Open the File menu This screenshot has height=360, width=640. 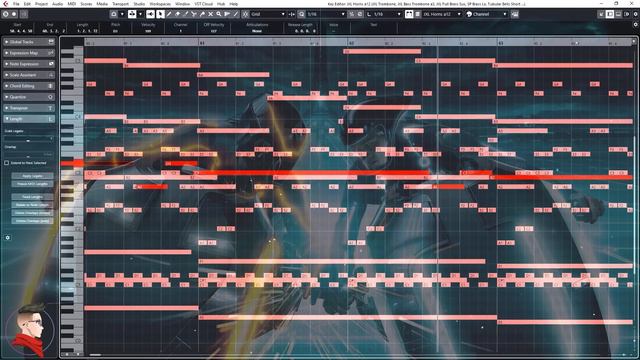(16, 4)
